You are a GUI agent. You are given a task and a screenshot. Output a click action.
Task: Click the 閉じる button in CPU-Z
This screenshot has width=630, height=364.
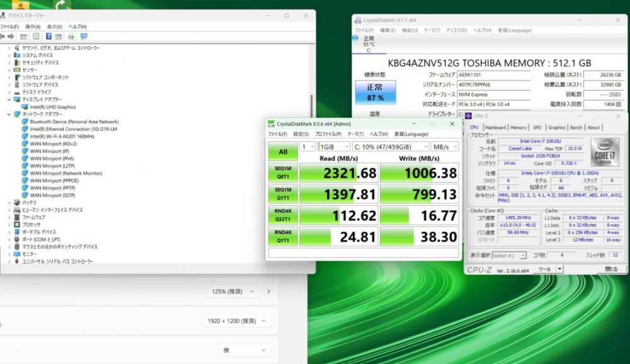(610, 269)
